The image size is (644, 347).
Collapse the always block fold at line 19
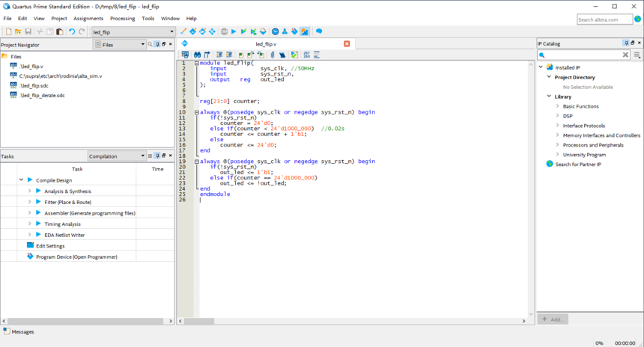pyautogui.click(x=197, y=162)
